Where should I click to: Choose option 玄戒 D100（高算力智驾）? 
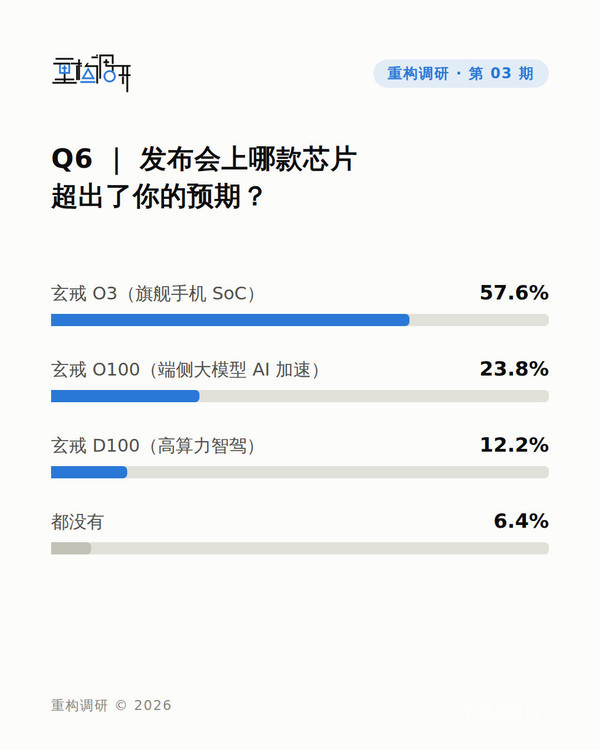click(154, 446)
